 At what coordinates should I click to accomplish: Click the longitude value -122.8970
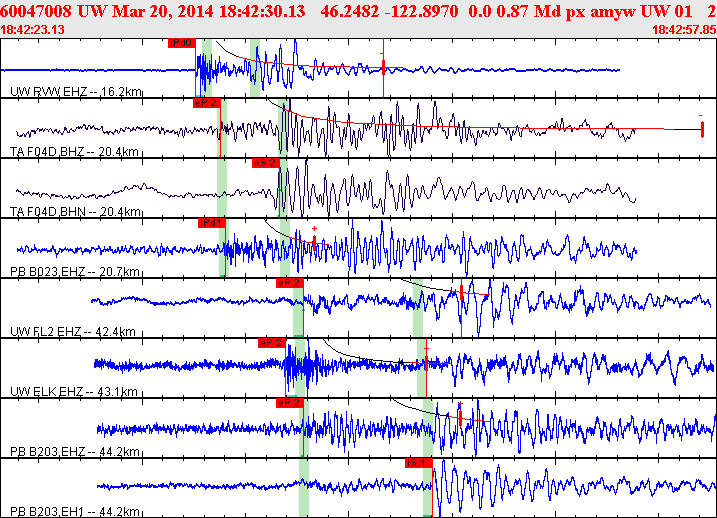tap(421, 11)
